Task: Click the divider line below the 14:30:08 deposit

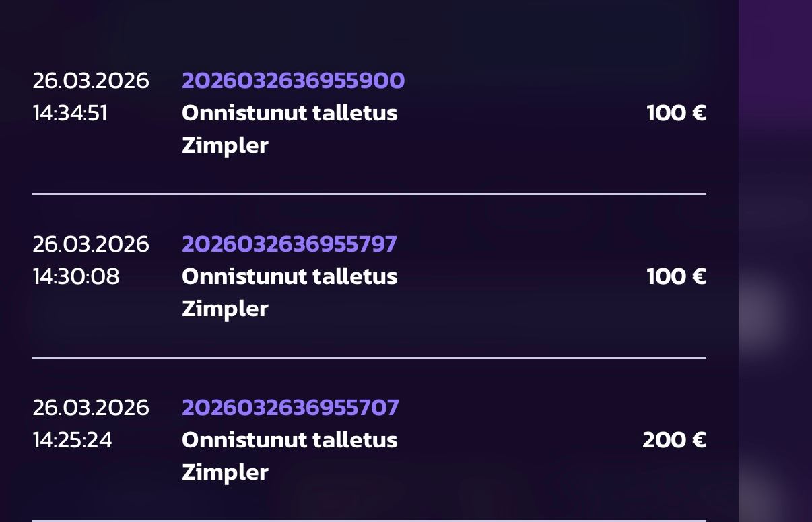Action: point(369,357)
